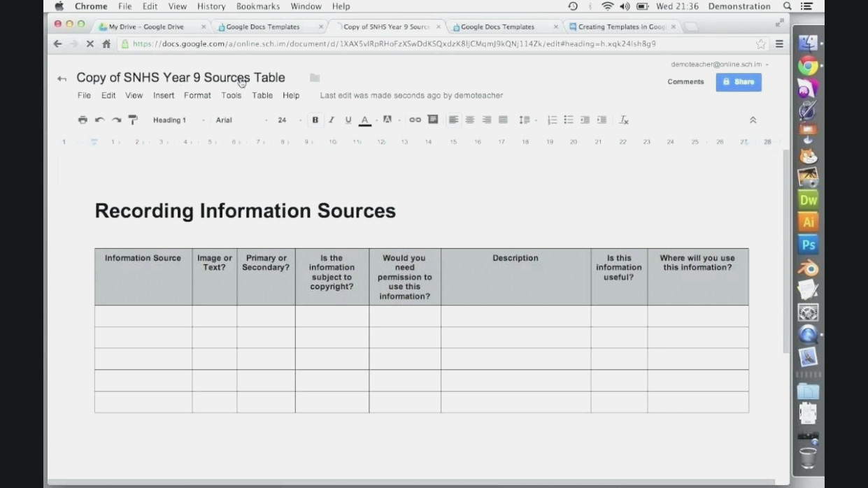868x488 pixels.
Task: Select the Paint format tool
Action: click(131, 120)
